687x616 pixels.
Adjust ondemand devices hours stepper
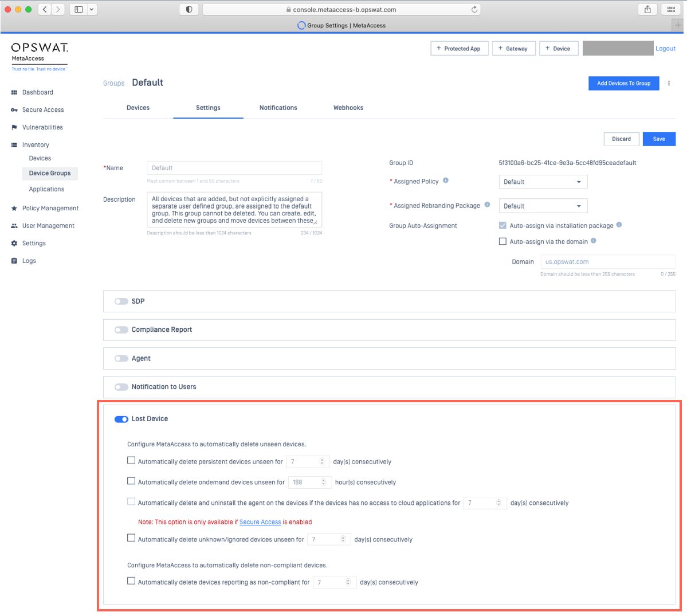(x=323, y=482)
